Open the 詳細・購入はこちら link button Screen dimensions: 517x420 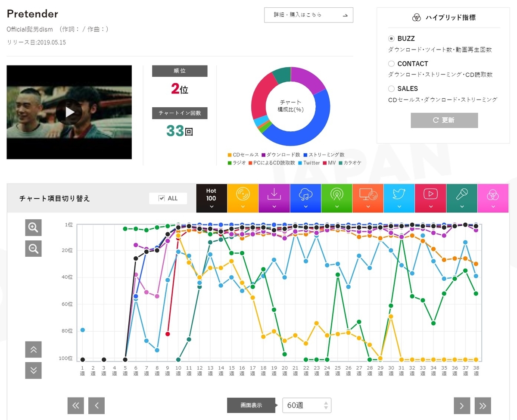tap(308, 15)
